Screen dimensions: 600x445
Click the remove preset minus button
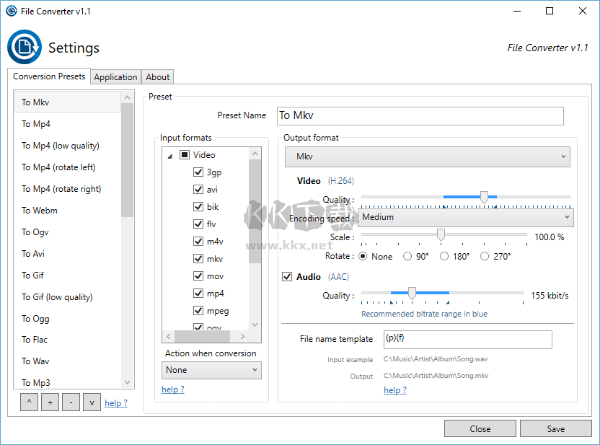click(69, 401)
